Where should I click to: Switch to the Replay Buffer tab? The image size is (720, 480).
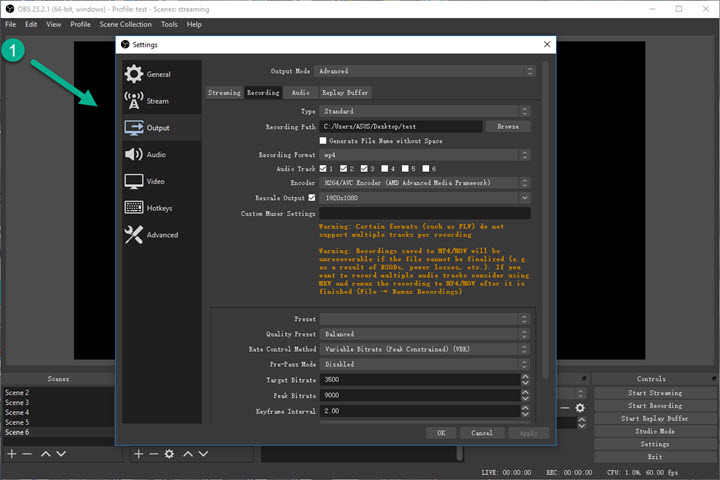[x=346, y=93]
